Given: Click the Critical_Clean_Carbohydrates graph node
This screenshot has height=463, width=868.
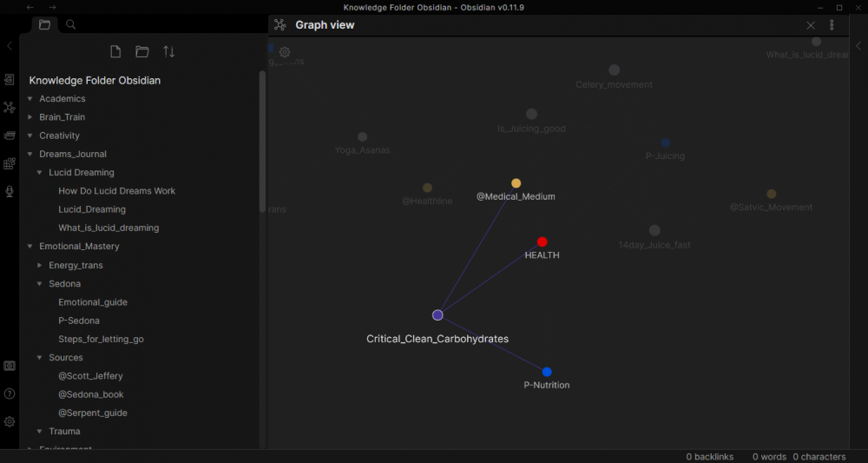Looking at the screenshot, I should tap(437, 315).
